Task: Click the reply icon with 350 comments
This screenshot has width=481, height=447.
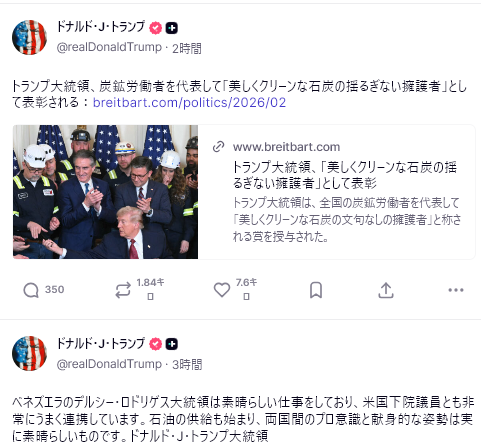Action: tap(31, 290)
